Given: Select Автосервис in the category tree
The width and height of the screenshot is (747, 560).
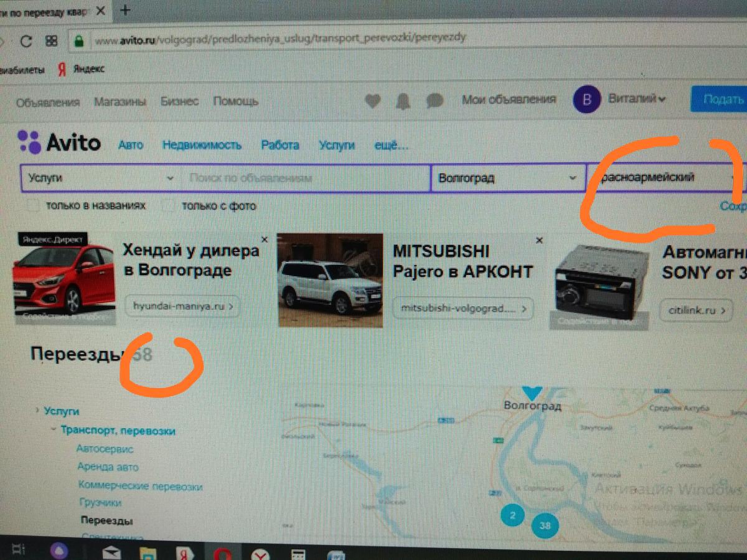Looking at the screenshot, I should pyautogui.click(x=105, y=449).
